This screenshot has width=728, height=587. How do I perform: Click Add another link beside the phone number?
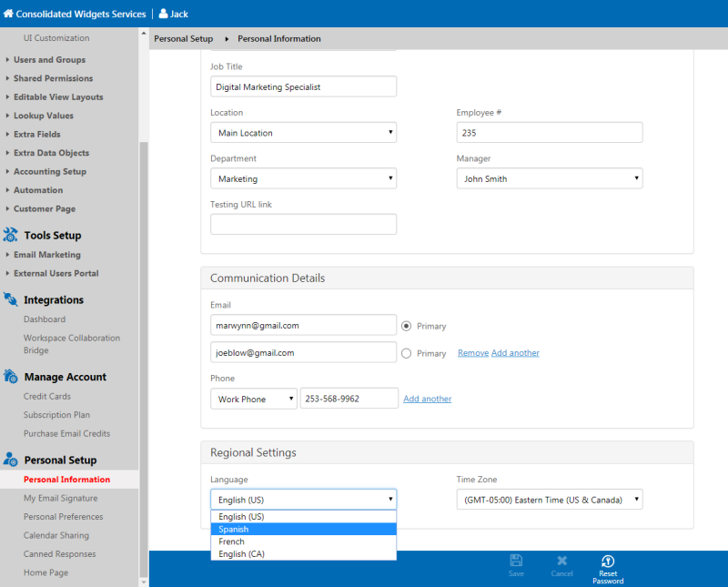point(427,399)
